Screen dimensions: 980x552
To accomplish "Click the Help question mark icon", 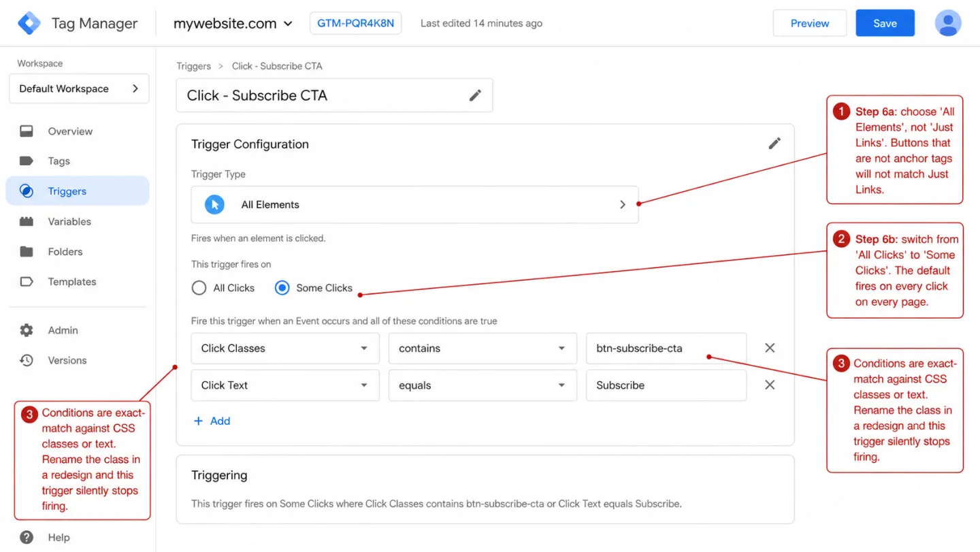I will tap(27, 537).
